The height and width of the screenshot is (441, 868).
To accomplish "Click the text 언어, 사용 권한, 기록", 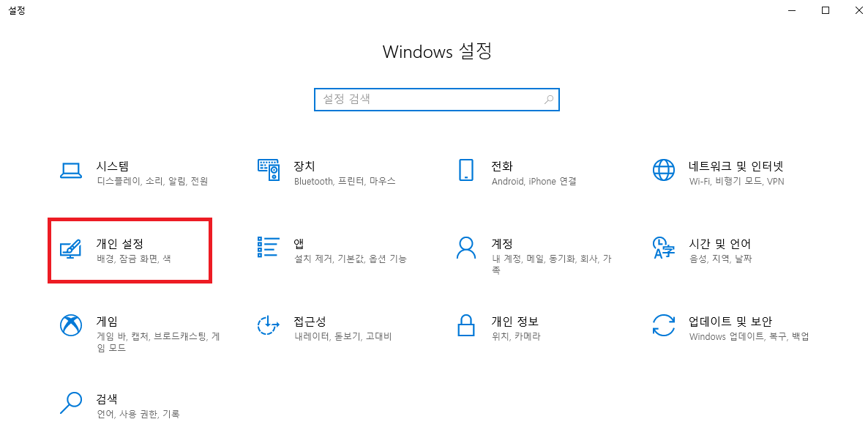I will (138, 414).
